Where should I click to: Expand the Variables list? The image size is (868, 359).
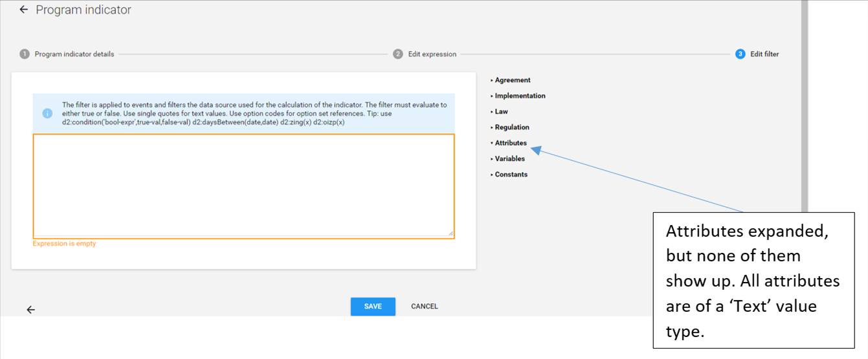click(x=509, y=158)
